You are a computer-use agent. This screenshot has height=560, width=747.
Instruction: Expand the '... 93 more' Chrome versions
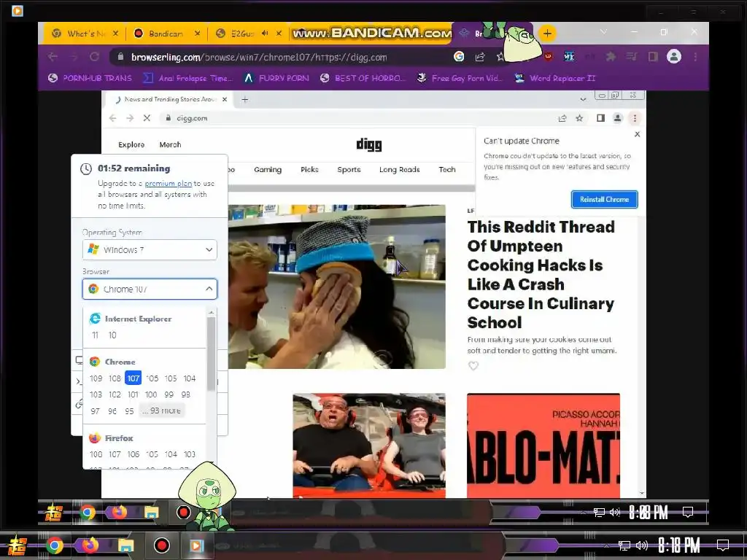pyautogui.click(x=161, y=411)
